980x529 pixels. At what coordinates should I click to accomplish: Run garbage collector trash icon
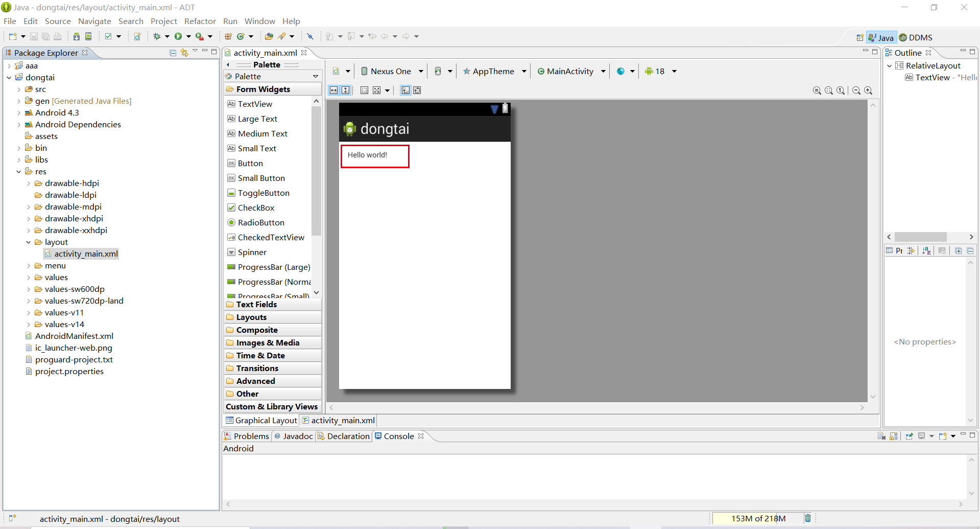pos(808,518)
